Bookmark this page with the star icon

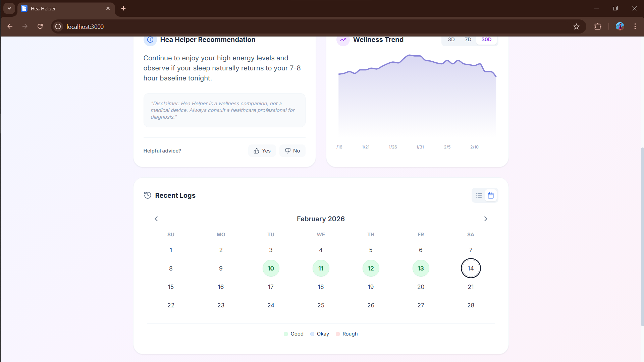tap(576, 26)
